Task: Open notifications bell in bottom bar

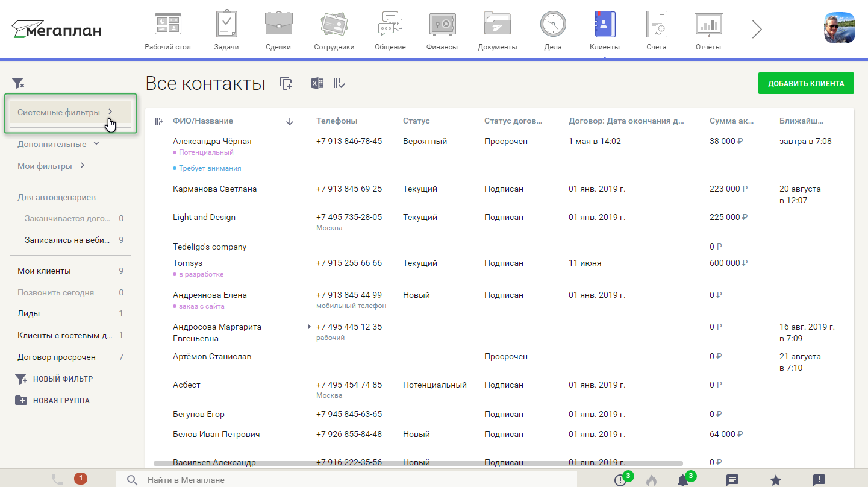Action: click(682, 480)
